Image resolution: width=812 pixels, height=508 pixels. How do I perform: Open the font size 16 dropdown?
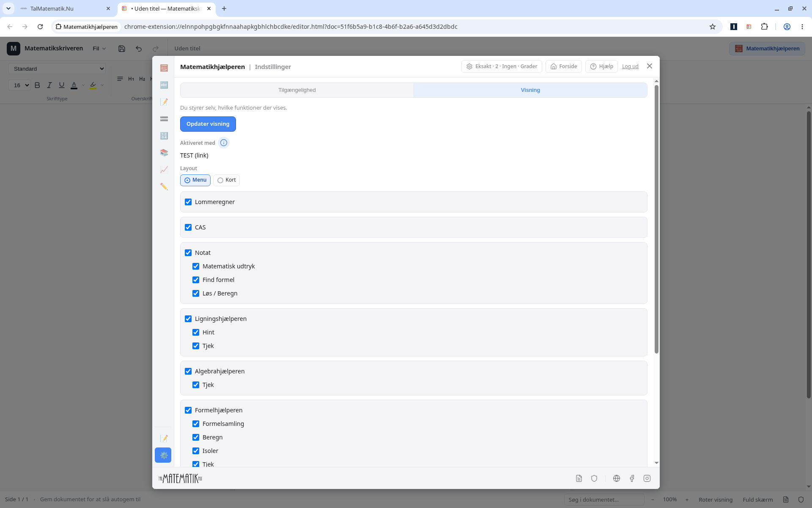click(19, 85)
